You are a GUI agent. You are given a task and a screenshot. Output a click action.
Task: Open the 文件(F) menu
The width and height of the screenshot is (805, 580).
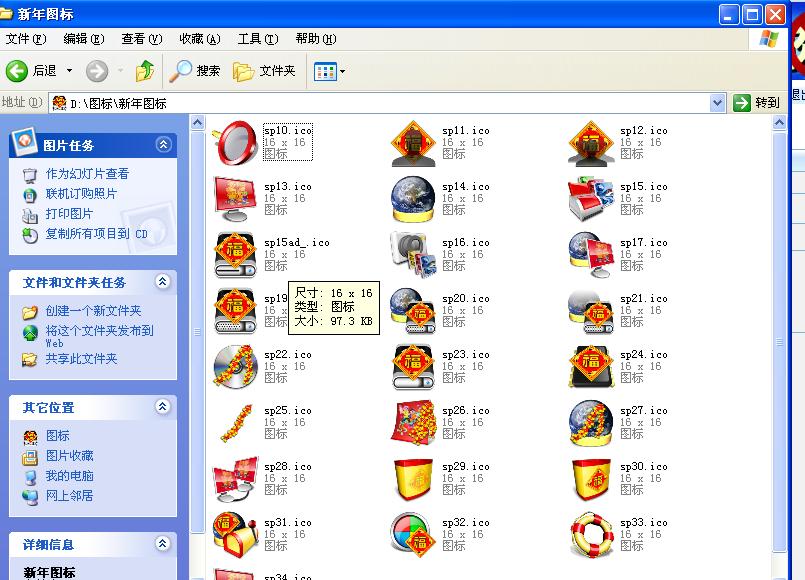tap(26, 39)
